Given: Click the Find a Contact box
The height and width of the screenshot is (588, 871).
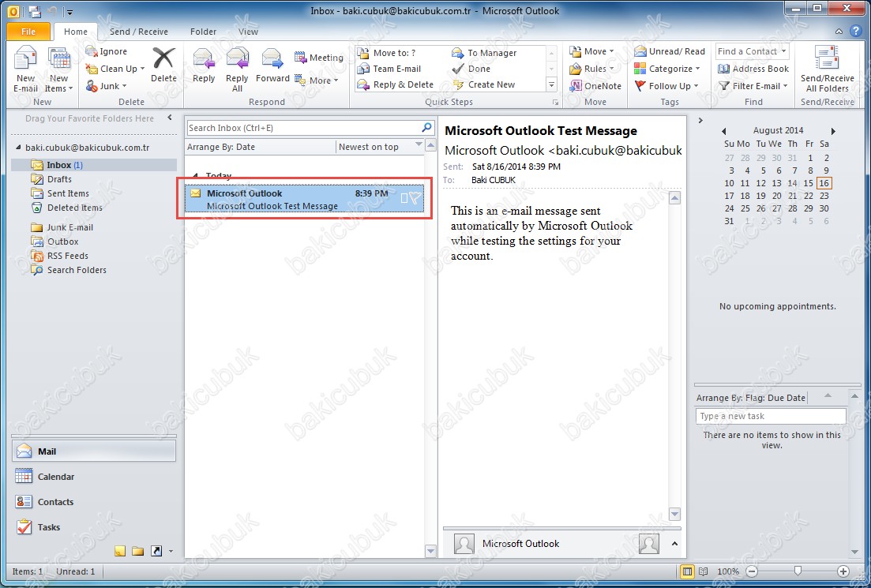Looking at the screenshot, I should [752, 51].
